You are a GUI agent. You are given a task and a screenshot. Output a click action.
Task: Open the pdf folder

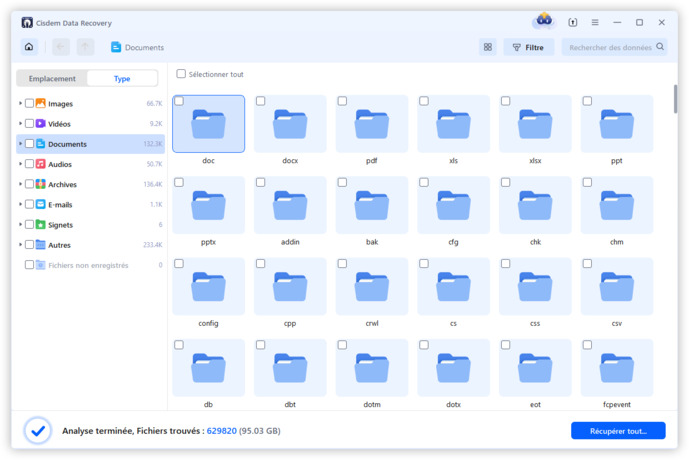371,124
